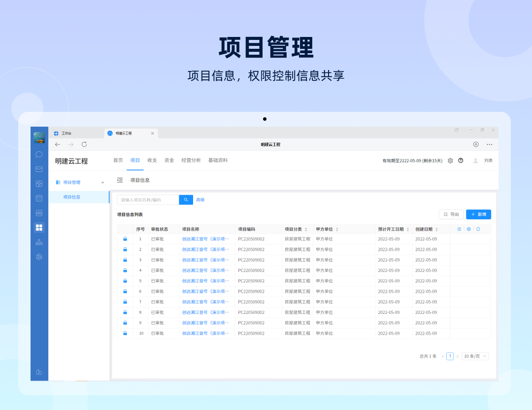Sort by the 甲方单位 column arrows
Screen dimensions: 532x410
[x=337, y=230]
